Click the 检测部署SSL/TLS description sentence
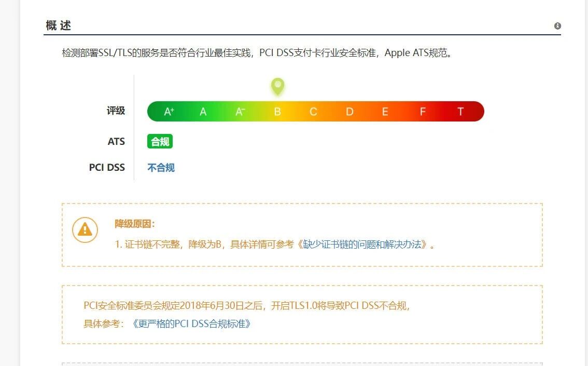The height and width of the screenshot is (366, 588). pos(257,53)
